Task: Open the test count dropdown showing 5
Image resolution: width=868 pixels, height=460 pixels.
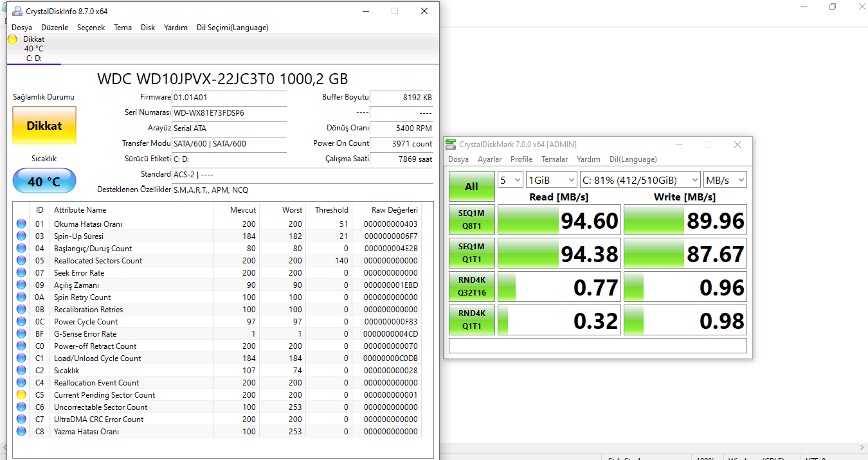Action: point(511,180)
